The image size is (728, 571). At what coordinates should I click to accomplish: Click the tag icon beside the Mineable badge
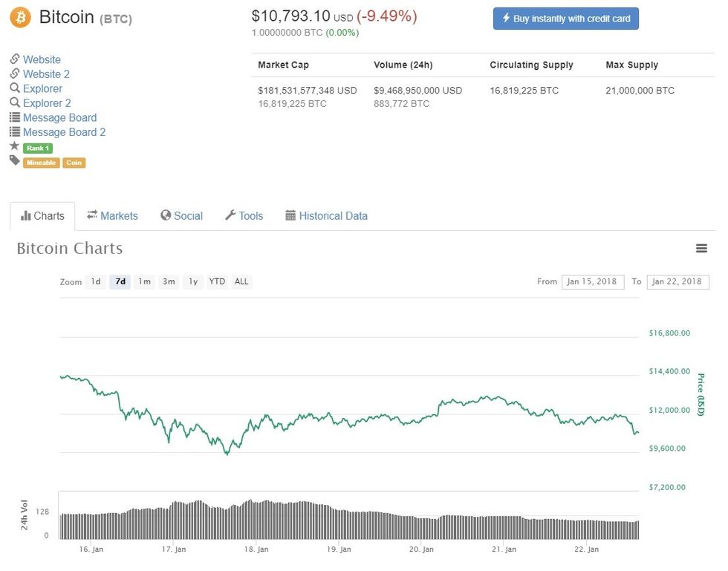(x=13, y=160)
